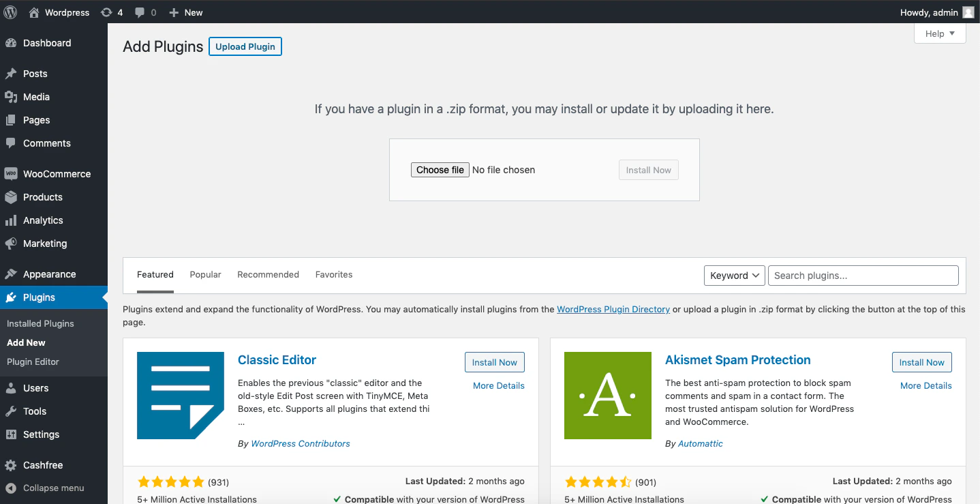Open the comments bubble icon in admin bar
The image size is (980, 504).
click(x=140, y=12)
